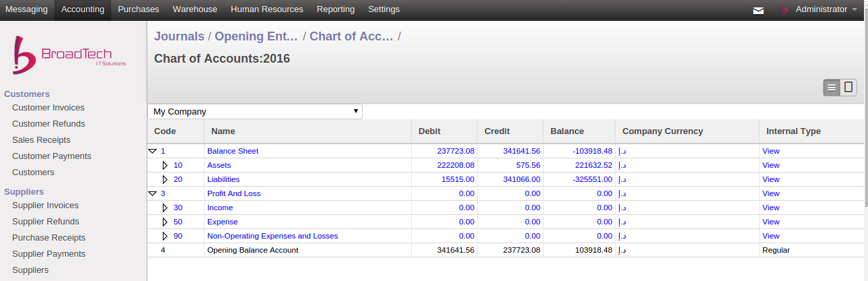Open the mail envelope icon in top bar
Image resolution: width=868 pixels, height=281 pixels.
[x=758, y=10]
